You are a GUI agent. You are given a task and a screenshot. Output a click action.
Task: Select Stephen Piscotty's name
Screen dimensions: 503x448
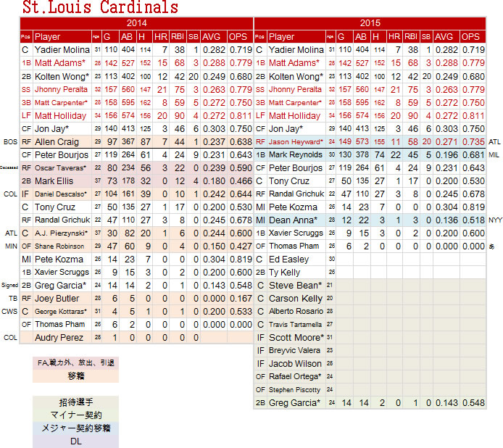click(294, 389)
